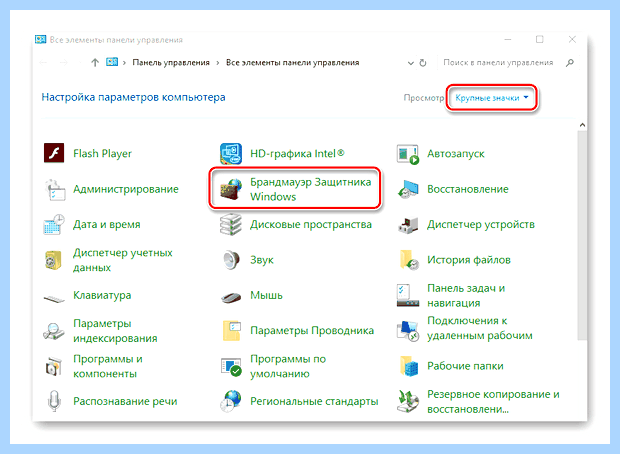Open the Крупные значки view dropdown

[x=491, y=98]
